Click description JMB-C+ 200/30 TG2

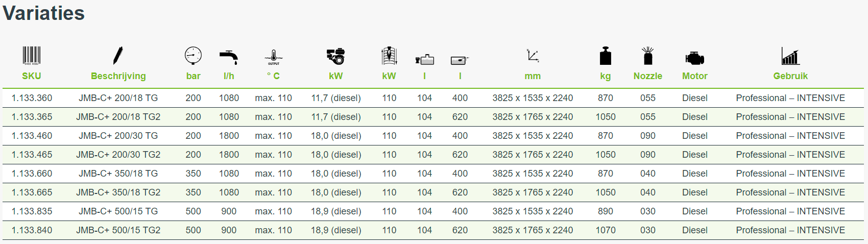tap(118, 155)
